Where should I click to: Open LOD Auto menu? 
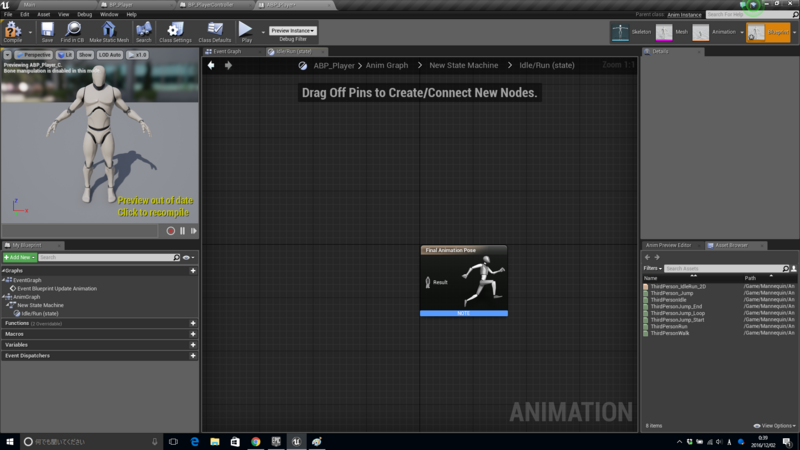point(110,55)
